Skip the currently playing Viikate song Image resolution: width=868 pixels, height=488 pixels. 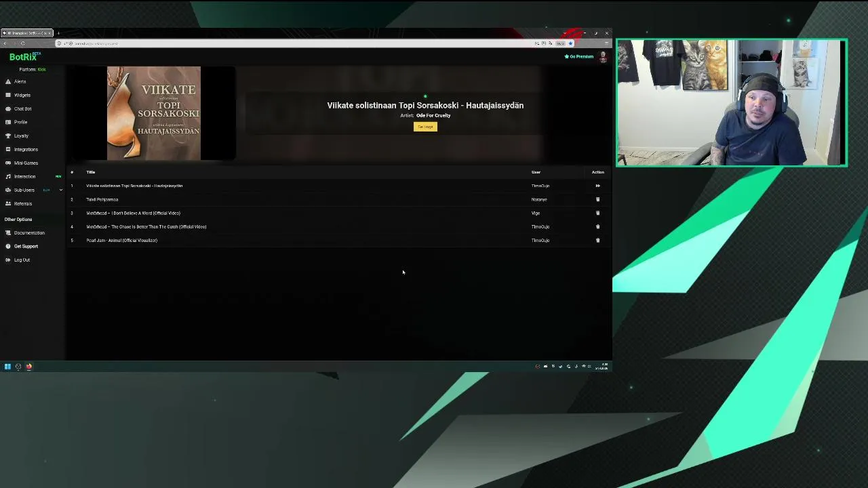click(x=597, y=186)
